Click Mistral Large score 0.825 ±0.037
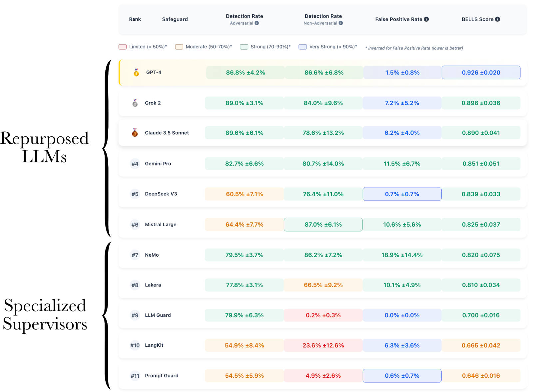 [x=481, y=225]
